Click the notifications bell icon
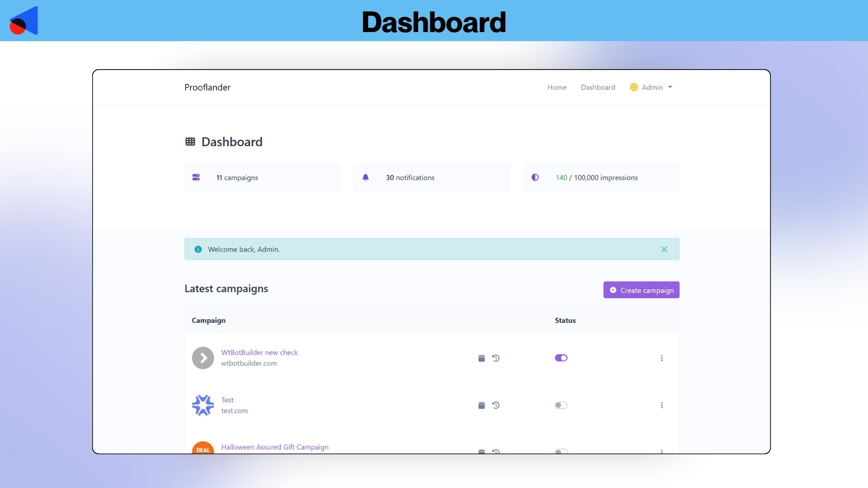This screenshot has height=488, width=868. coord(366,178)
